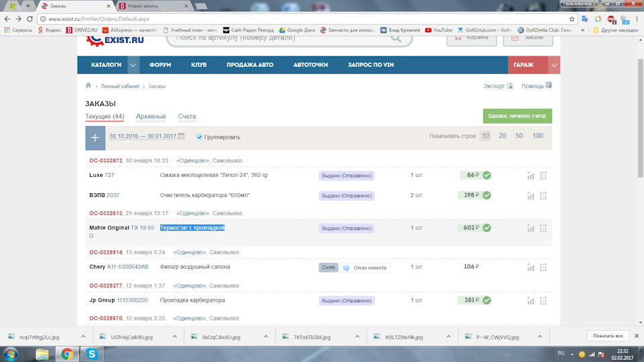Click Показать все downloads button
The width and height of the screenshot is (644, 362).
[x=608, y=336]
